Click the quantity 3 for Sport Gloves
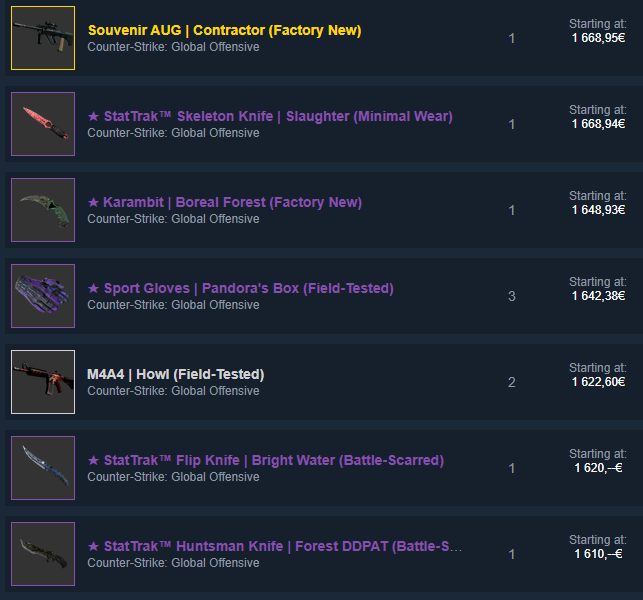This screenshot has width=643, height=600. click(x=512, y=296)
